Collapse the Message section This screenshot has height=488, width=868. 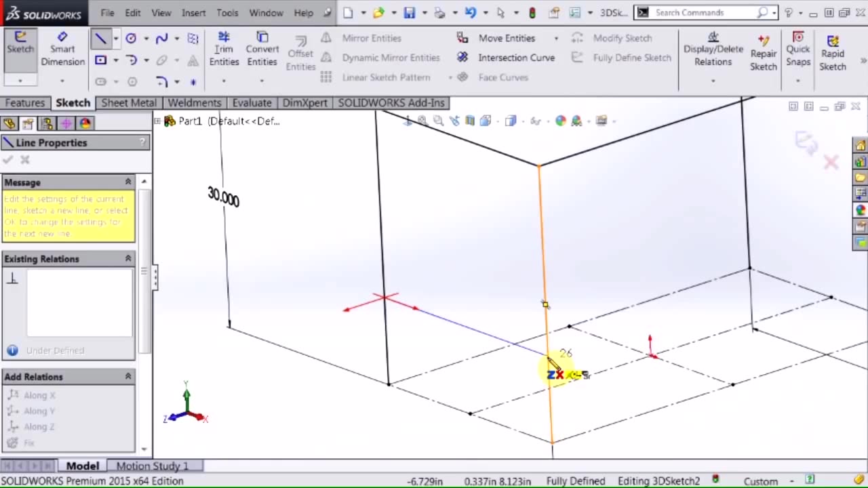coord(127,182)
